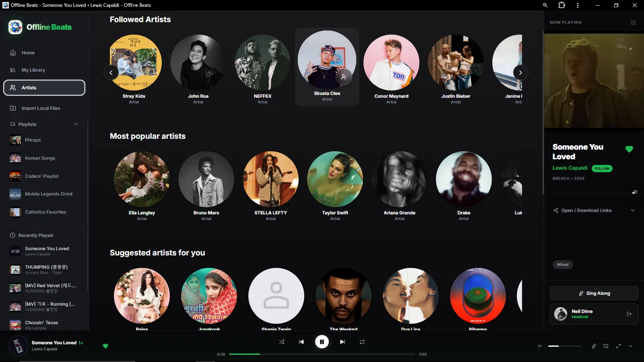Toggle heart on bottom player bar
Image resolution: width=644 pixels, height=362 pixels.
(105, 346)
